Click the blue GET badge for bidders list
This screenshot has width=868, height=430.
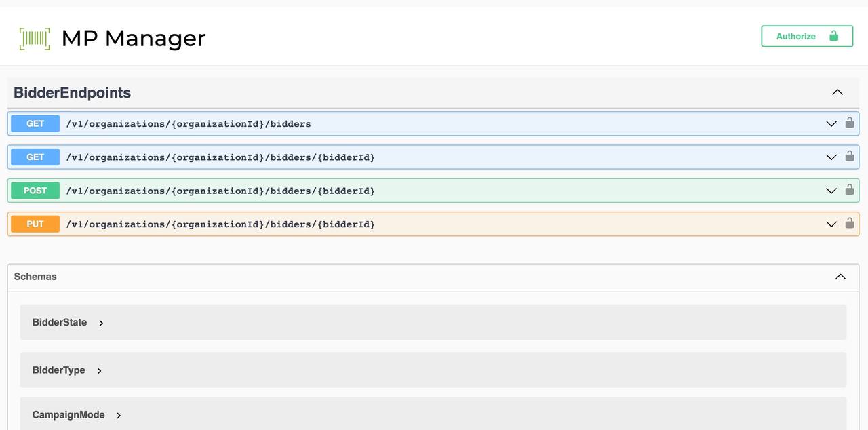pyautogui.click(x=35, y=123)
